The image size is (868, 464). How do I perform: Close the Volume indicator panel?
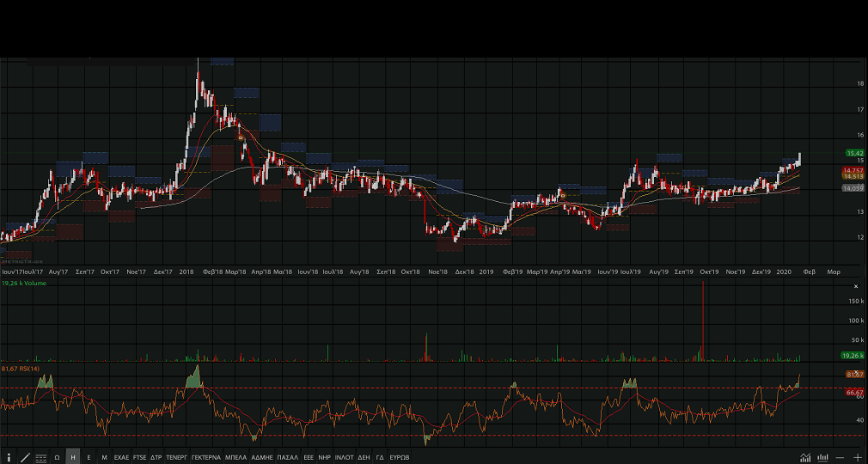tap(855, 285)
